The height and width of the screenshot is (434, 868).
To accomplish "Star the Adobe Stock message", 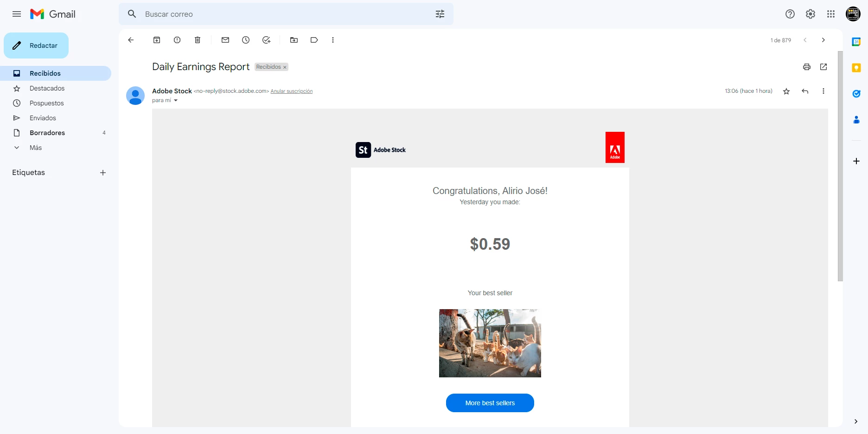I will (x=786, y=91).
